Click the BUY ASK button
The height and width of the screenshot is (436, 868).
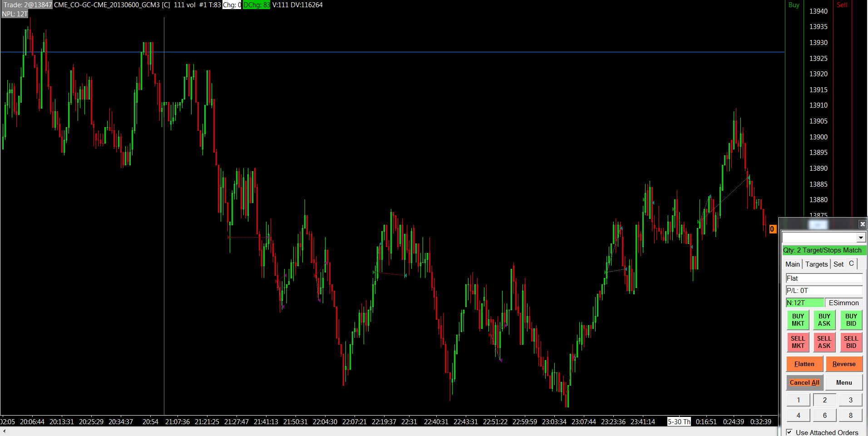(824, 320)
